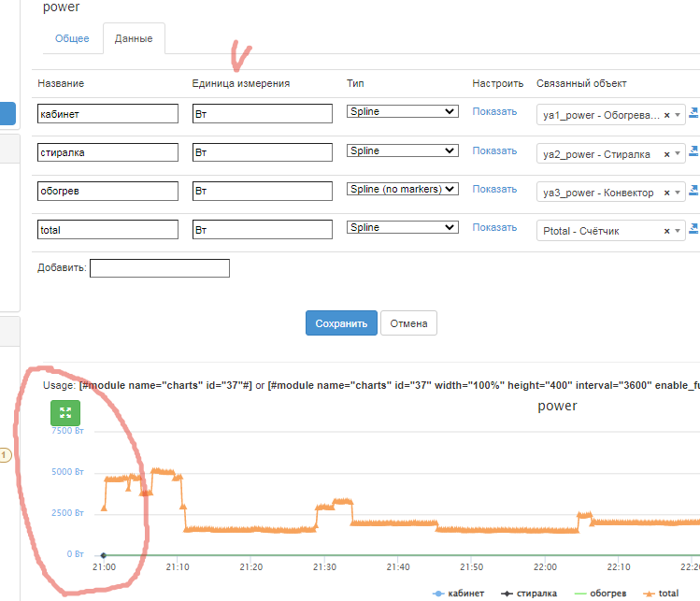Click Показать link for стиралка row

[x=494, y=150]
